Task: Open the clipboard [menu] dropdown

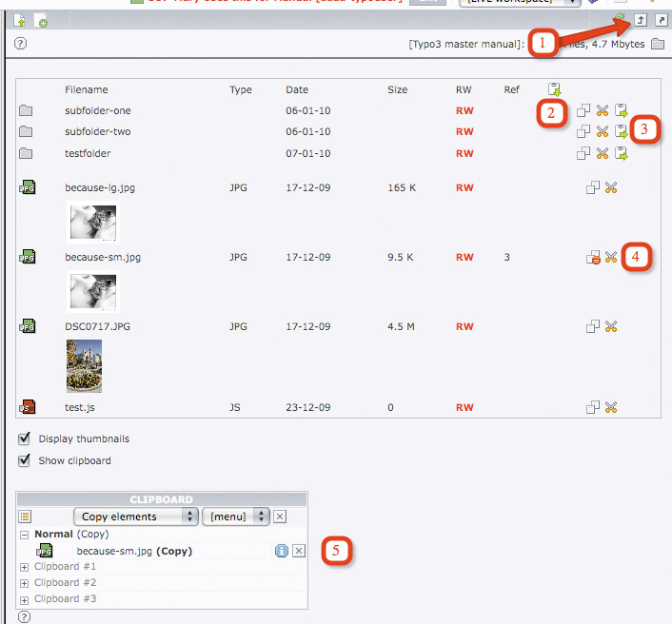Action: [x=235, y=517]
